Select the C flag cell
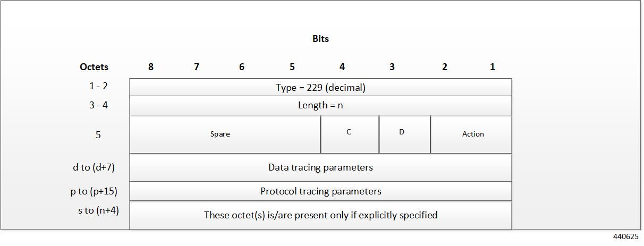 coord(350,134)
